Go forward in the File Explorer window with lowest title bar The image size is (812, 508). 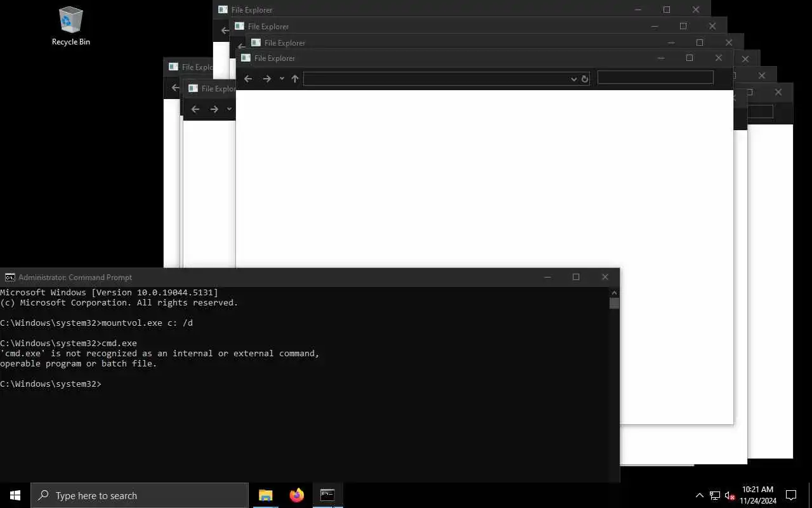[x=214, y=109]
